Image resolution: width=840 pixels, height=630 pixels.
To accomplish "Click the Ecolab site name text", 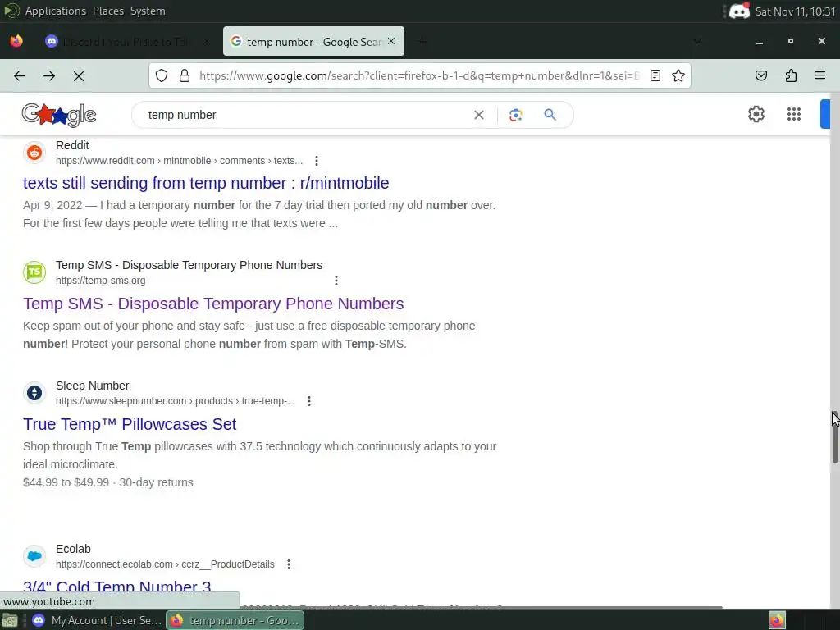I will [73, 549].
